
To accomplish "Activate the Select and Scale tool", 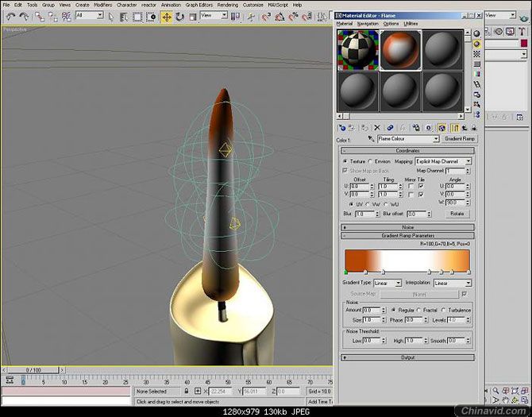I will tap(193, 17).
